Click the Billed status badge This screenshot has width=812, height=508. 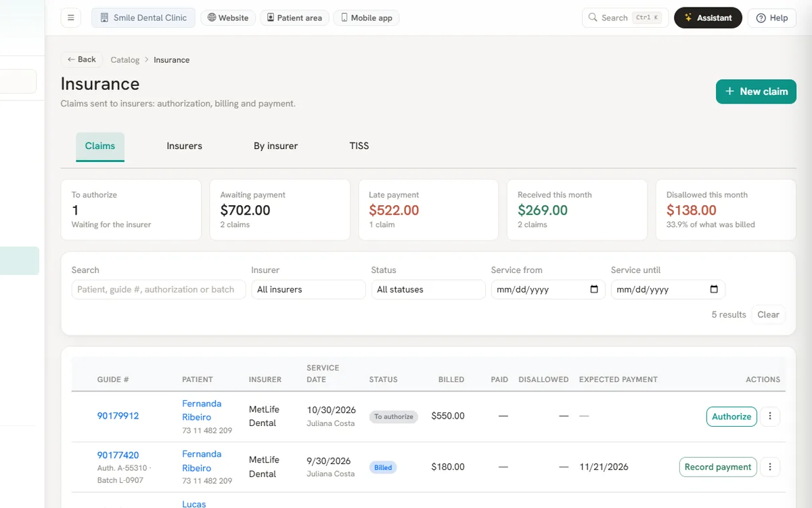(x=383, y=467)
